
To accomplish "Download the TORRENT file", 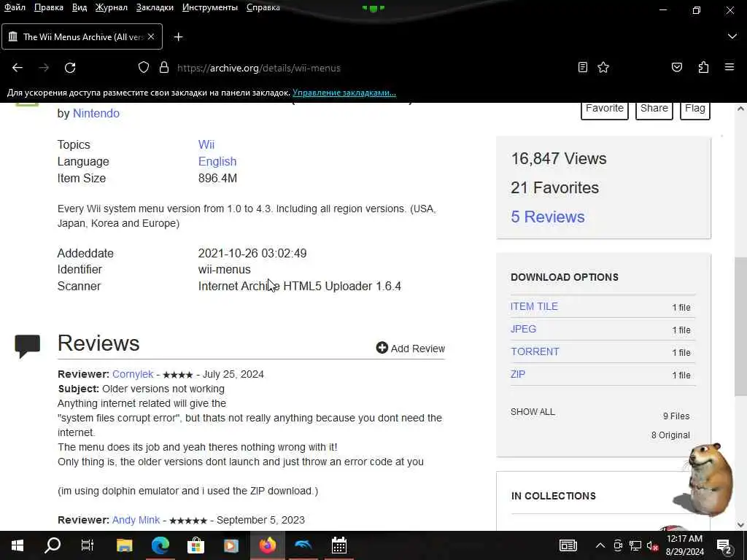I will tap(535, 351).
